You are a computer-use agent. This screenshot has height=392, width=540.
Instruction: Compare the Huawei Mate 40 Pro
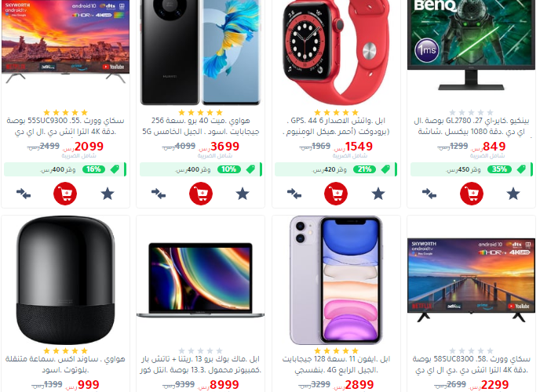tap(159, 194)
